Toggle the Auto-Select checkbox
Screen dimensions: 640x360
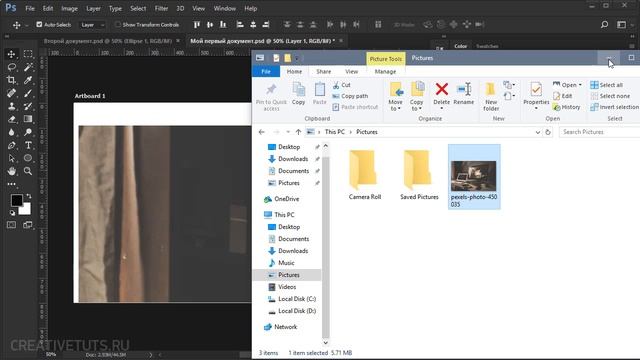click(x=39, y=24)
